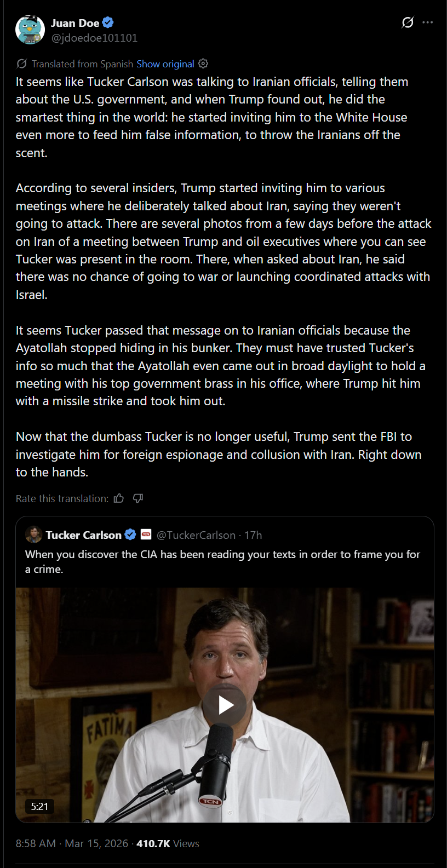Open the quoted post's 17h timestamp

[253, 535]
